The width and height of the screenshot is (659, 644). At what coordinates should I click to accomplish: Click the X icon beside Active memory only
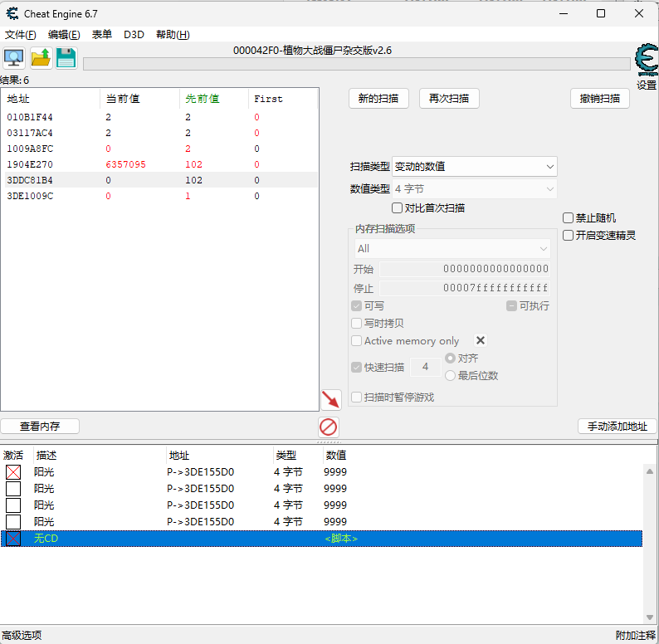point(480,340)
